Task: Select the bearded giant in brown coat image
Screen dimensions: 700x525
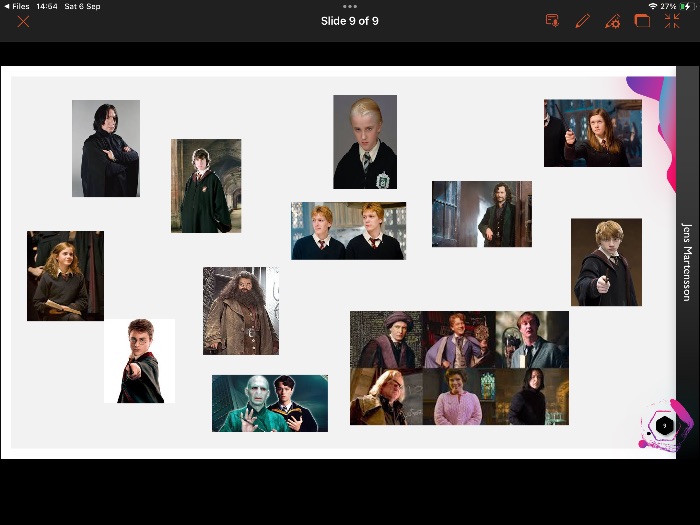Action: click(x=241, y=311)
